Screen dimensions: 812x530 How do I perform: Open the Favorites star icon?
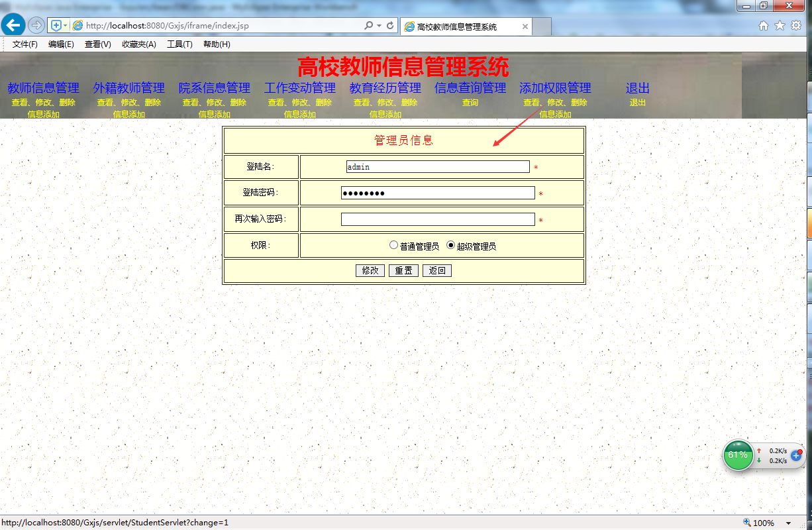780,25
